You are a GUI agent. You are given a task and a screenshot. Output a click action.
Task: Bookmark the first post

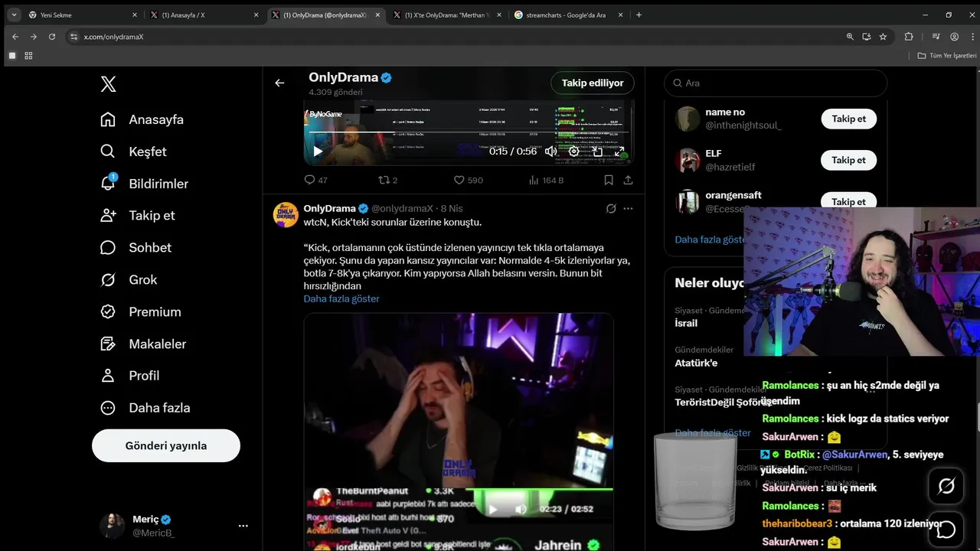point(609,180)
